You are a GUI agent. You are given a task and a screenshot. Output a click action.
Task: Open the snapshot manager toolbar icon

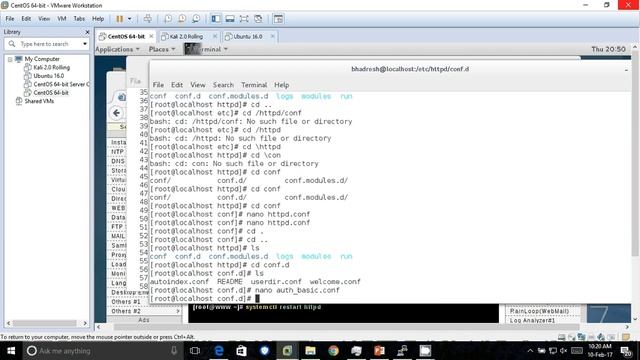(x=196, y=19)
